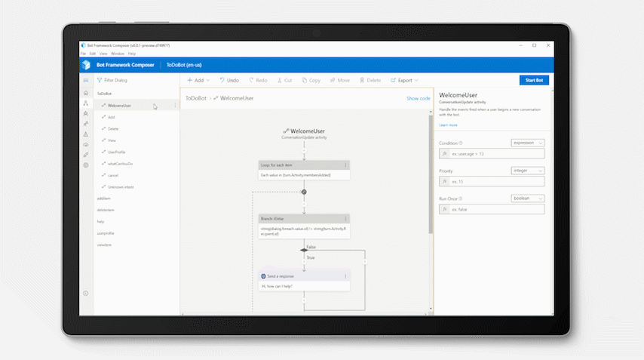Click ToDoBot in the breadcrumb

(196, 98)
